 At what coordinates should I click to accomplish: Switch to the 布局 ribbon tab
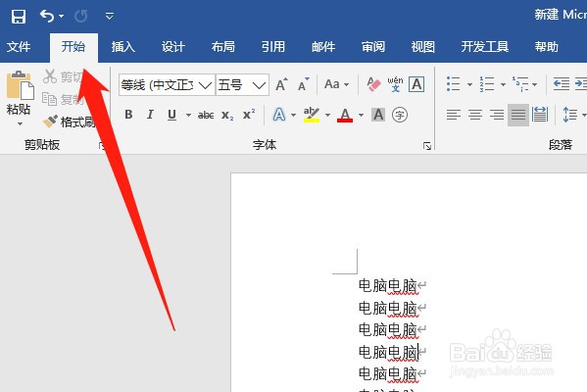[223, 47]
